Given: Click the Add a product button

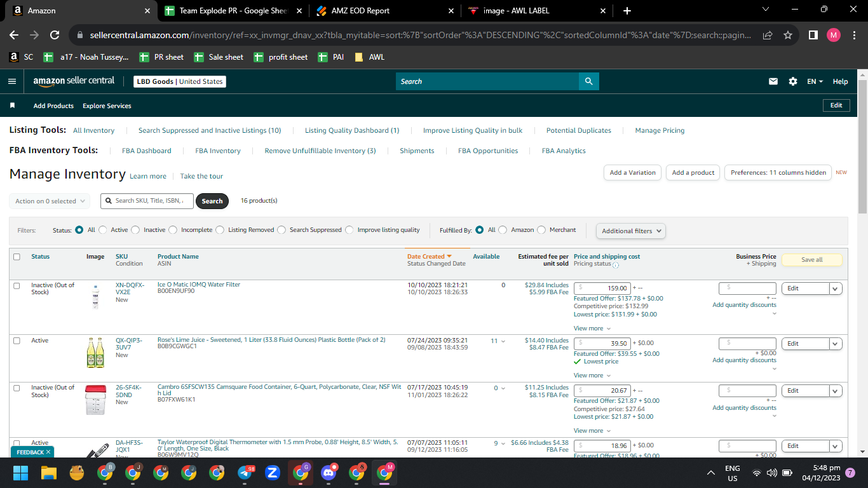Looking at the screenshot, I should 693,173.
